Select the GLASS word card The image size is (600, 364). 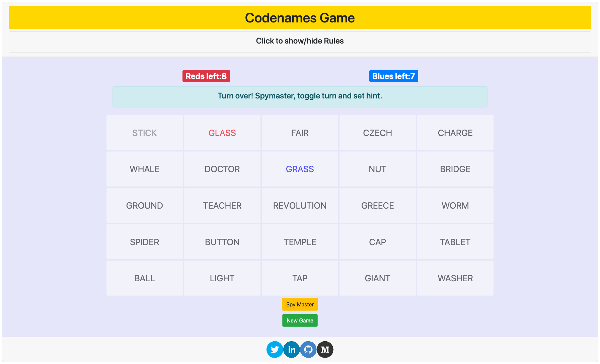coord(222,133)
